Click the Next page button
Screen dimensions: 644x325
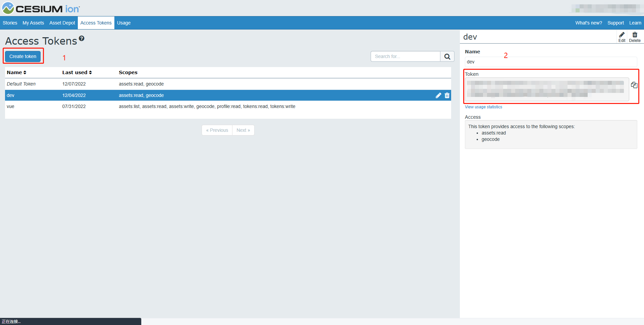(243, 130)
